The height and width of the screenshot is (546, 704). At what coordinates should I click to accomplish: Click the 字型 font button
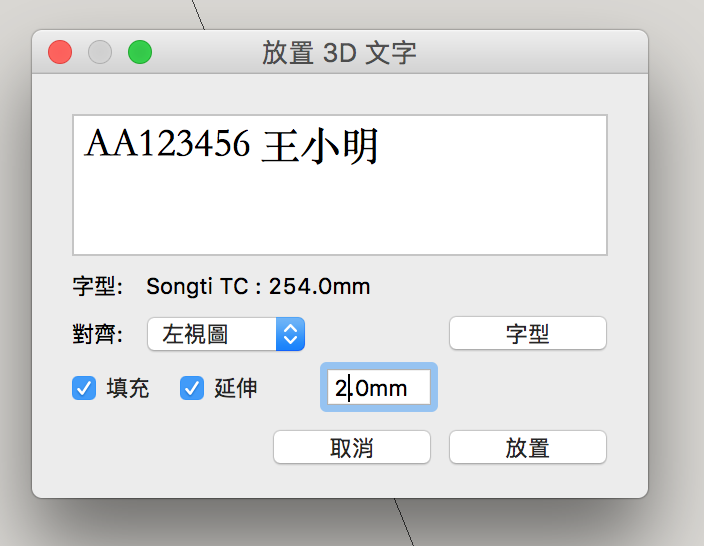(528, 334)
